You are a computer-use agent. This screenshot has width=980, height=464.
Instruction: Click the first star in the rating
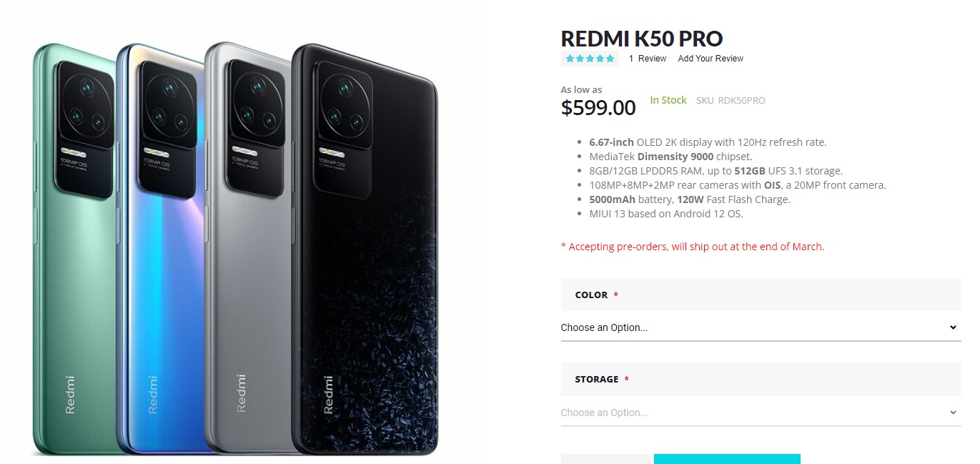click(569, 58)
